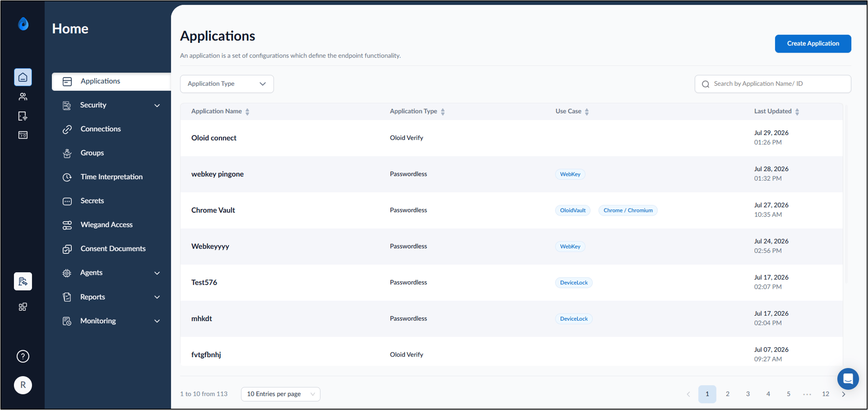The height and width of the screenshot is (410, 868).
Task: Expand the Security menu chevron
Action: click(x=157, y=105)
